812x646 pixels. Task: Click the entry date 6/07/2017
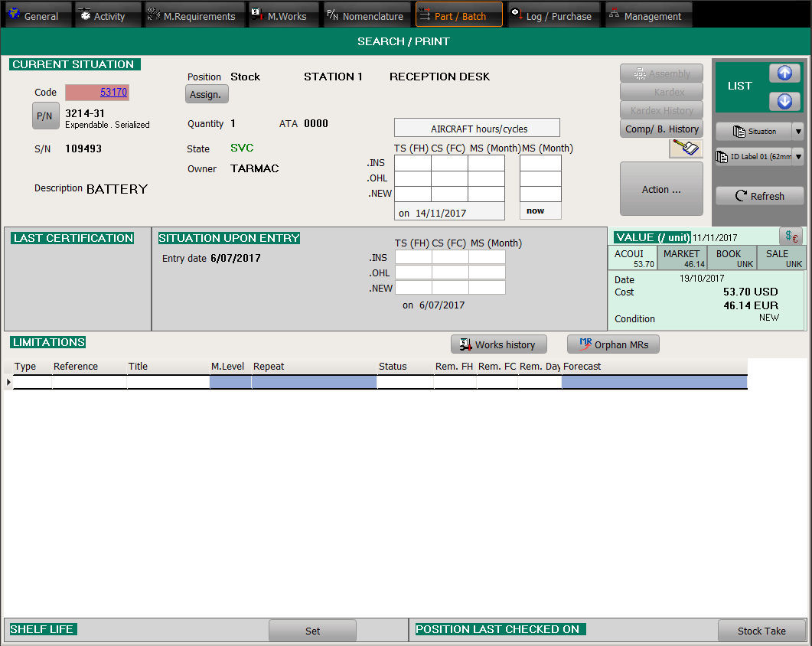coord(236,258)
